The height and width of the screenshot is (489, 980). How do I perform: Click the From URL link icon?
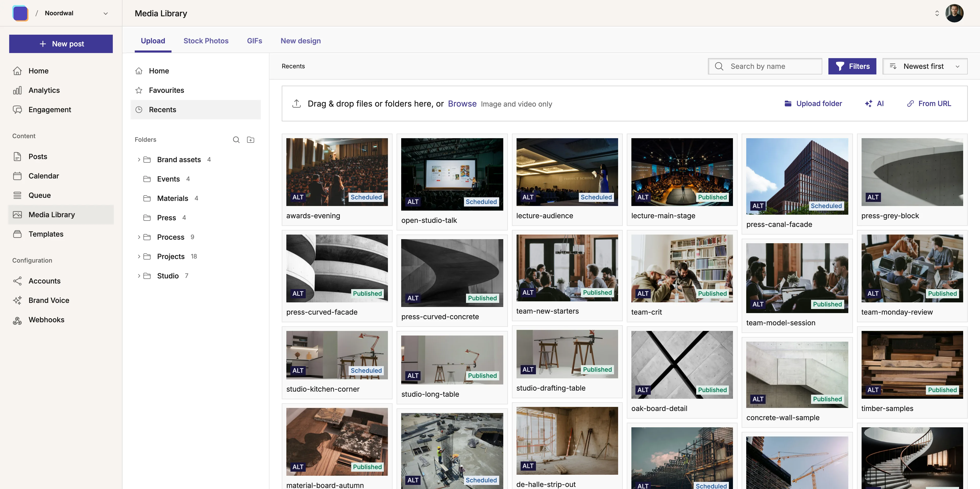[910, 103]
